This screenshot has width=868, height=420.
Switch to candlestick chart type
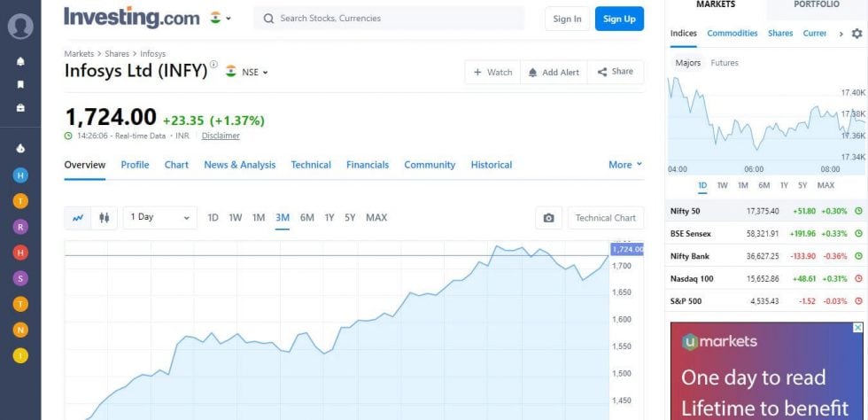tap(105, 218)
